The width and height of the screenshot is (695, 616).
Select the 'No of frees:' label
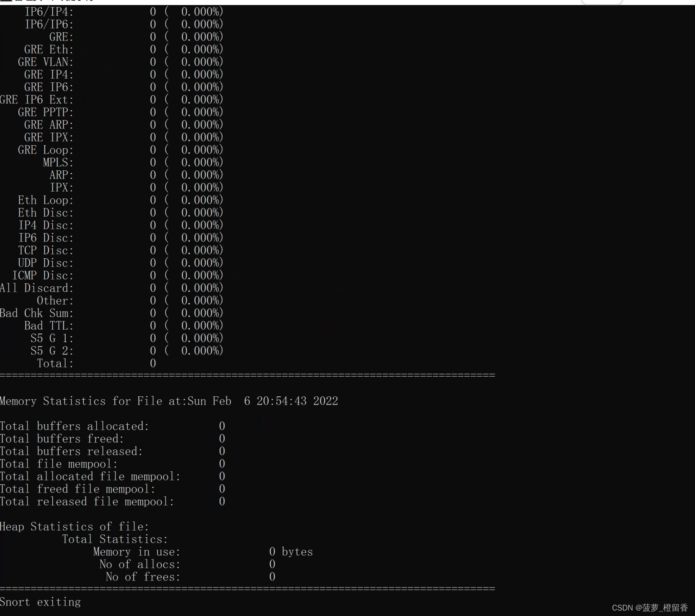[x=143, y=577]
